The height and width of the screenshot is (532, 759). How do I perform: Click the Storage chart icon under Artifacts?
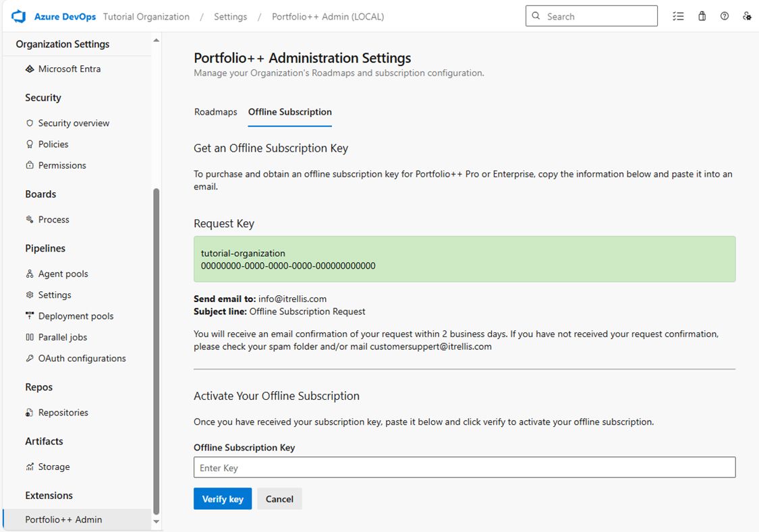pos(30,467)
